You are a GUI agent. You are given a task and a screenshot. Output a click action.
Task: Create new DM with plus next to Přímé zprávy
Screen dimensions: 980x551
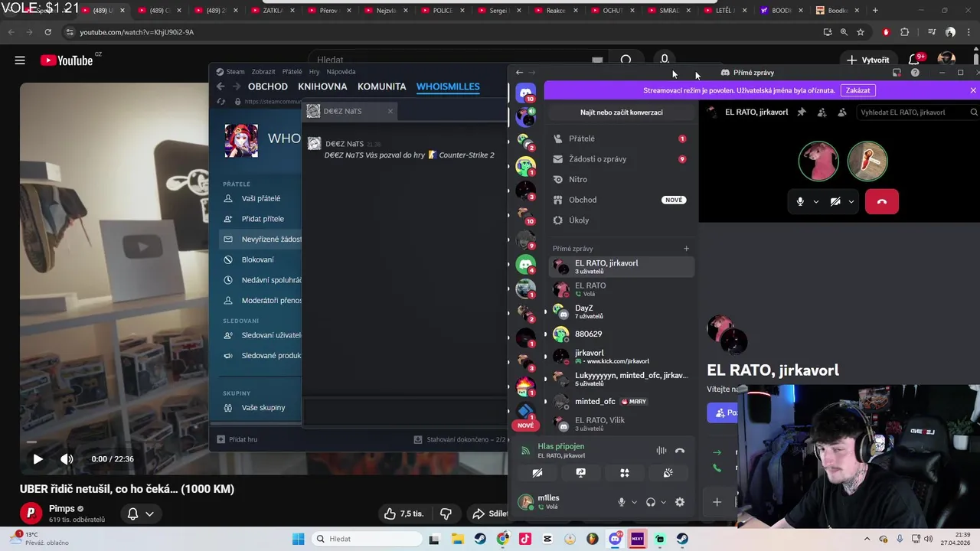pyautogui.click(x=686, y=249)
